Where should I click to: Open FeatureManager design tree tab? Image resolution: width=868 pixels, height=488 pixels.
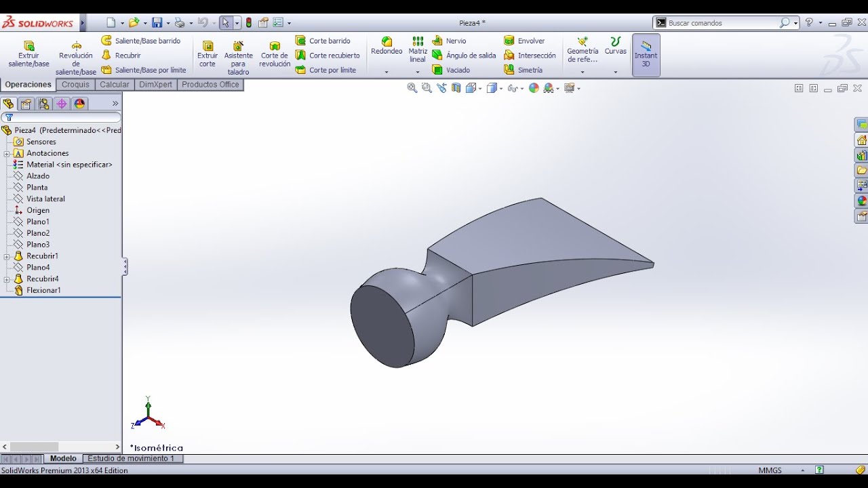[8, 104]
